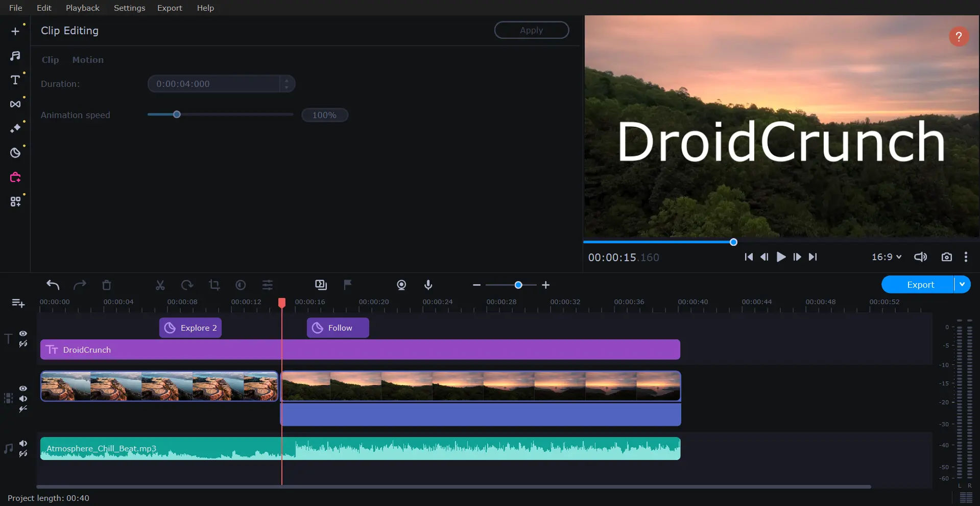Screen dimensions: 980x506
Task: Open the Stickers (clock) sidebar tab
Action: coord(15,153)
